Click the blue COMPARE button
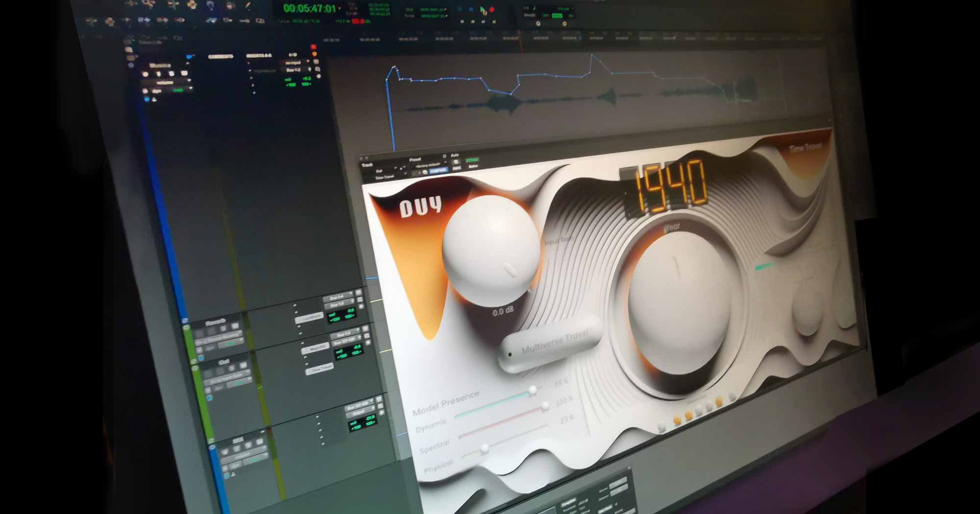The image size is (980, 514). [x=438, y=170]
